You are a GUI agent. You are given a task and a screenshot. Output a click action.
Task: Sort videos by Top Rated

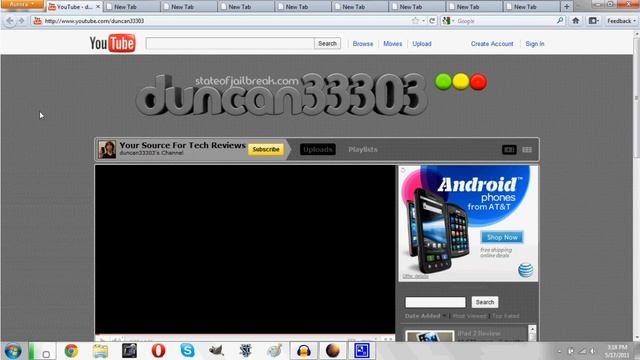click(x=505, y=316)
